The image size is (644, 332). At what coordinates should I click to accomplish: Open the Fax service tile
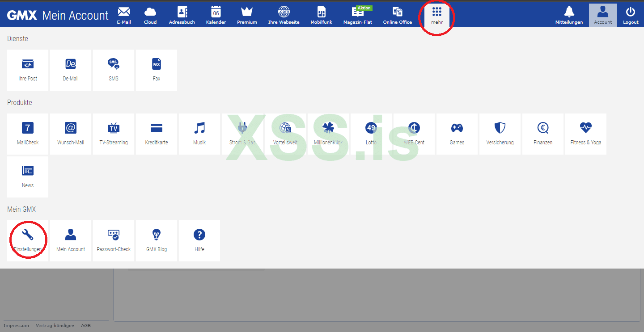(157, 70)
